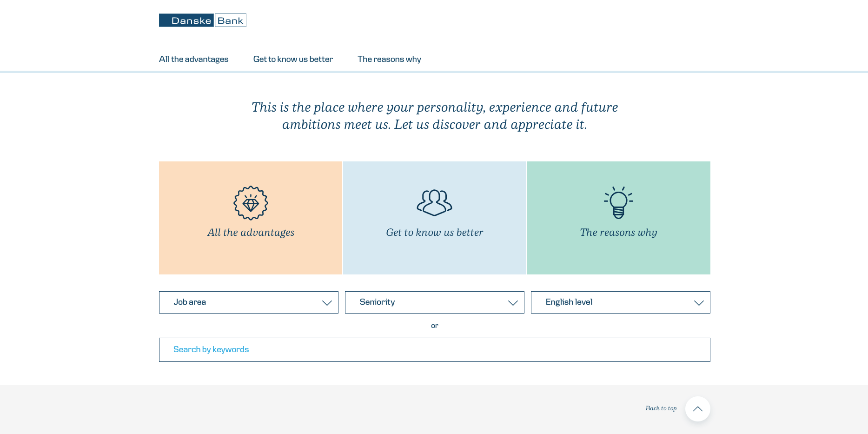Select The reasons why nav item

point(389,59)
